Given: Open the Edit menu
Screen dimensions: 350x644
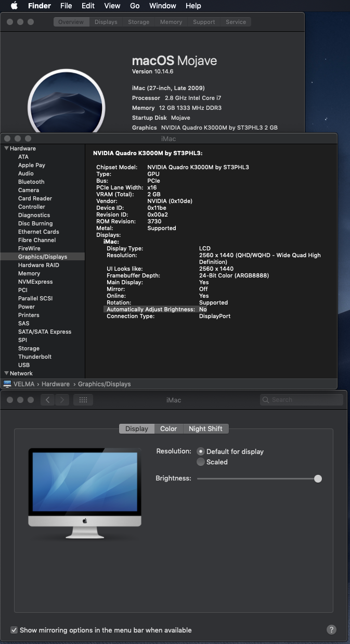Looking at the screenshot, I should (88, 6).
